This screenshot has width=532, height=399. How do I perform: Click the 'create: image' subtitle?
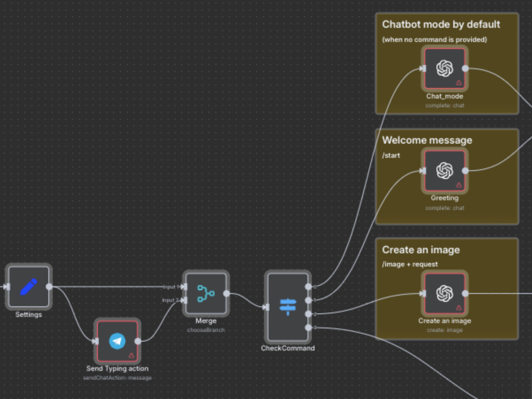pyautogui.click(x=445, y=330)
